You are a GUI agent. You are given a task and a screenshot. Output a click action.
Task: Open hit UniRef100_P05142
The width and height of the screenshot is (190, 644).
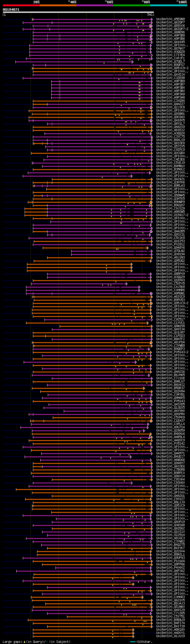[x=170, y=444]
